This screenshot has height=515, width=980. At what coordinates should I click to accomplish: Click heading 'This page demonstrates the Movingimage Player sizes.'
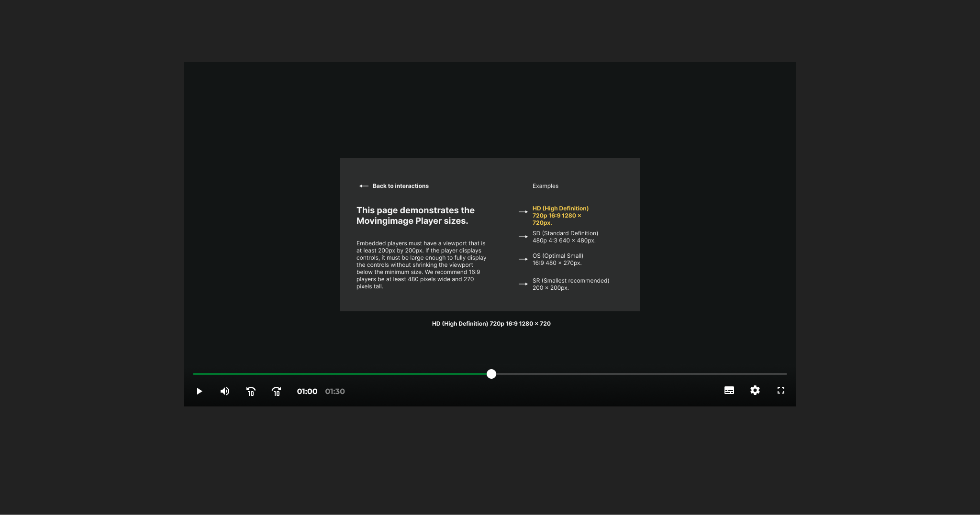[x=415, y=216]
